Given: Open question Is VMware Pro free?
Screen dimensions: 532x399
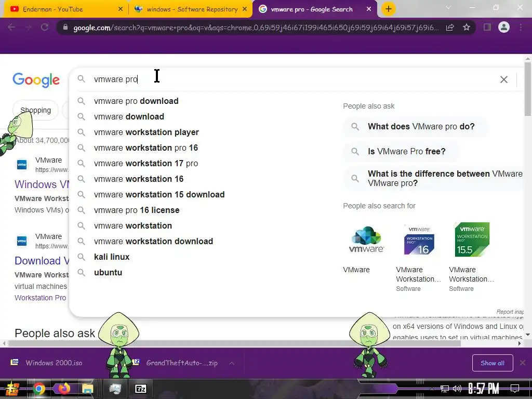Looking at the screenshot, I should (402, 151).
